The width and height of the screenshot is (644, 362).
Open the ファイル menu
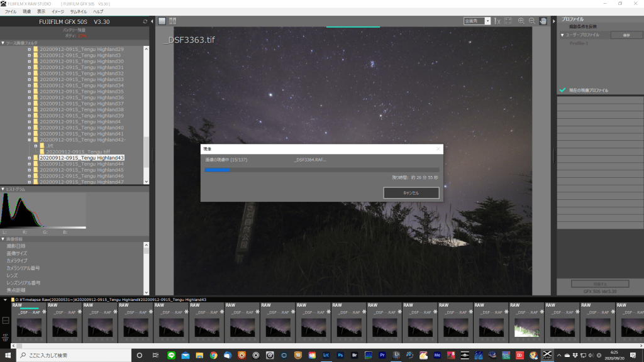11,11
